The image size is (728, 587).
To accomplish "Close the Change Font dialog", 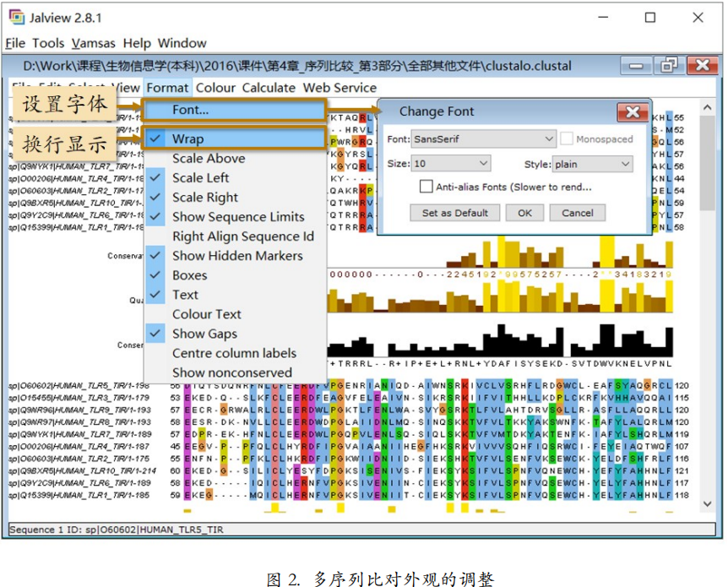I will point(633,112).
